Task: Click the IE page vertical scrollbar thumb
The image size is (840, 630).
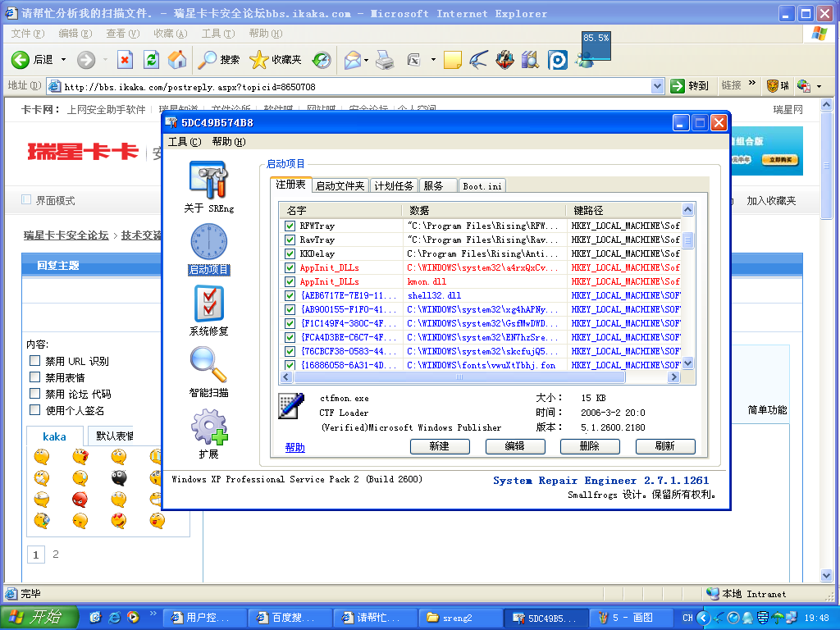Action: point(826,165)
